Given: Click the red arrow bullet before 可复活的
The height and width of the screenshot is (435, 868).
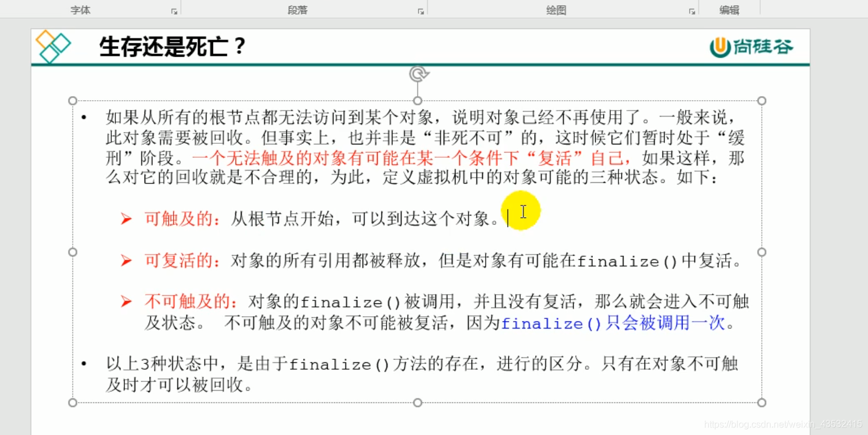Looking at the screenshot, I should tap(126, 261).
